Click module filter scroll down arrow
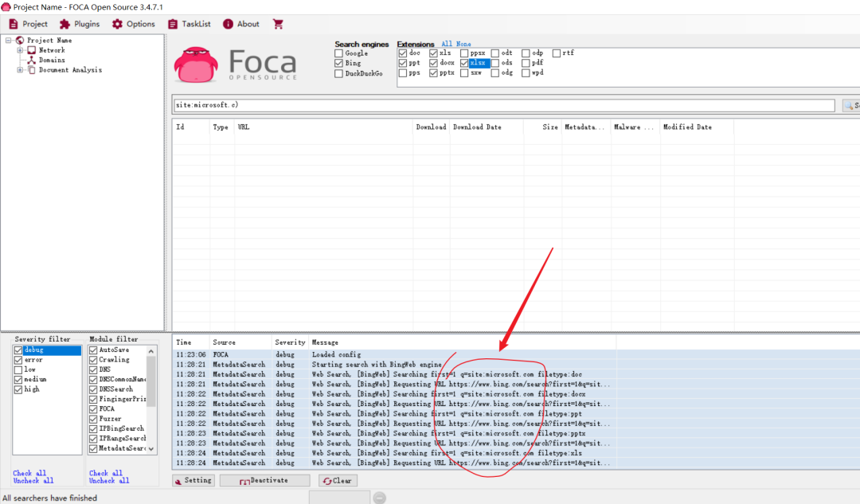860x504 pixels. pyautogui.click(x=151, y=448)
